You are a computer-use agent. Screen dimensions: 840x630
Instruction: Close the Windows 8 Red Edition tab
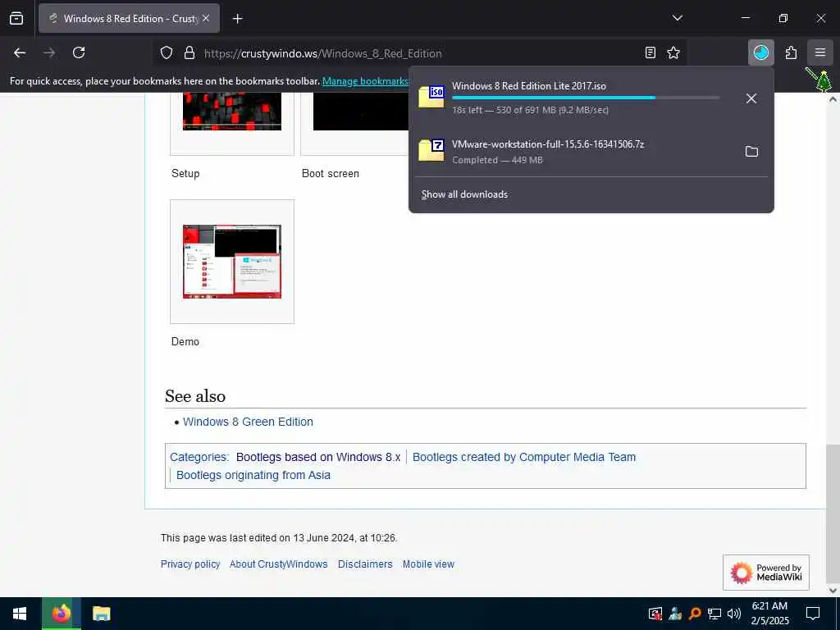click(x=206, y=18)
